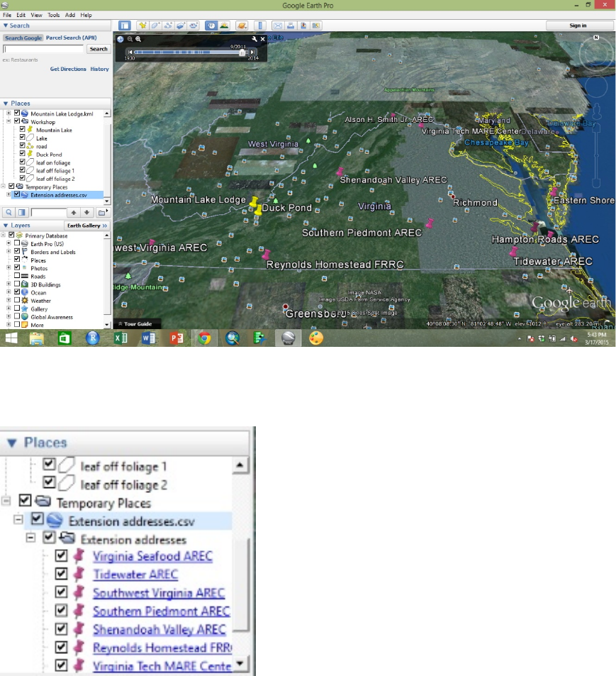Toggle the Hide Sidebar toolbar button

click(x=125, y=26)
